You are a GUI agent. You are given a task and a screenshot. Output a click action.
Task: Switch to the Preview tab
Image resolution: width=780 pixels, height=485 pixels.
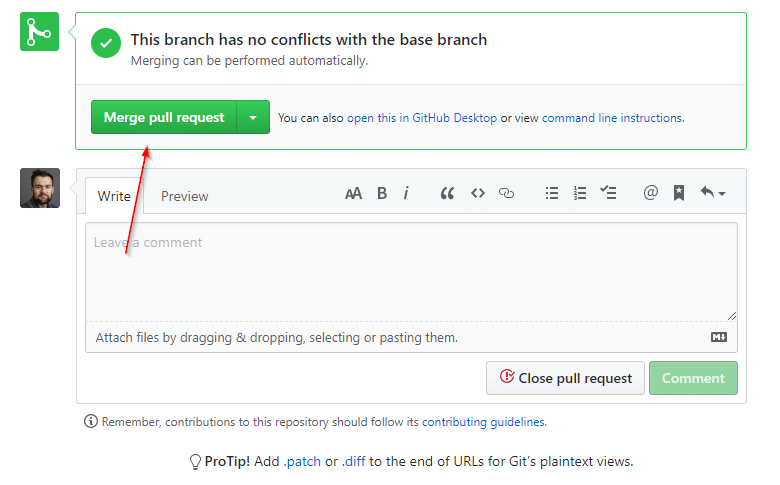184,196
